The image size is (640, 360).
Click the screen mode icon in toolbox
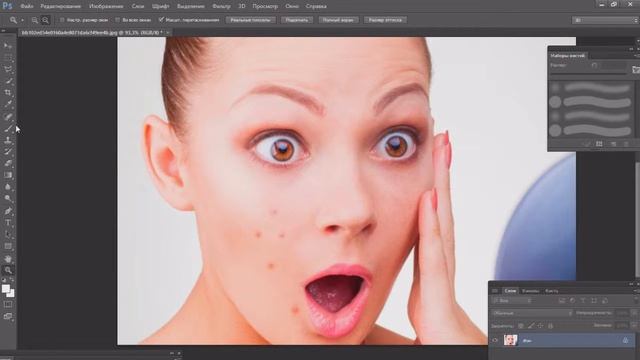click(8, 316)
